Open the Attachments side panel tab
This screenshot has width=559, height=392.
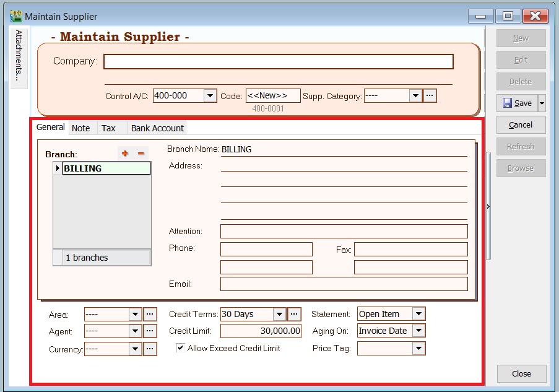tap(19, 57)
